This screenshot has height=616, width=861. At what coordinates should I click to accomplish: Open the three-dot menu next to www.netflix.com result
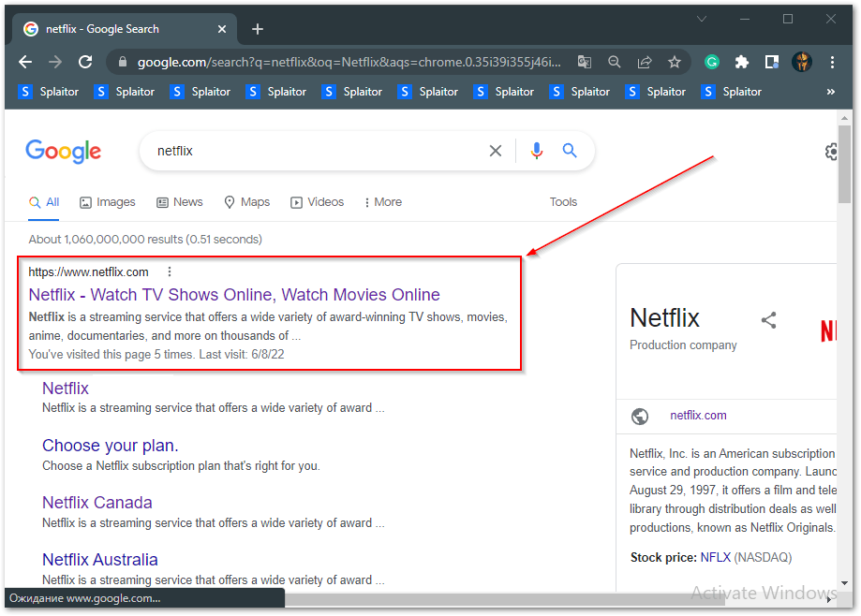point(170,271)
